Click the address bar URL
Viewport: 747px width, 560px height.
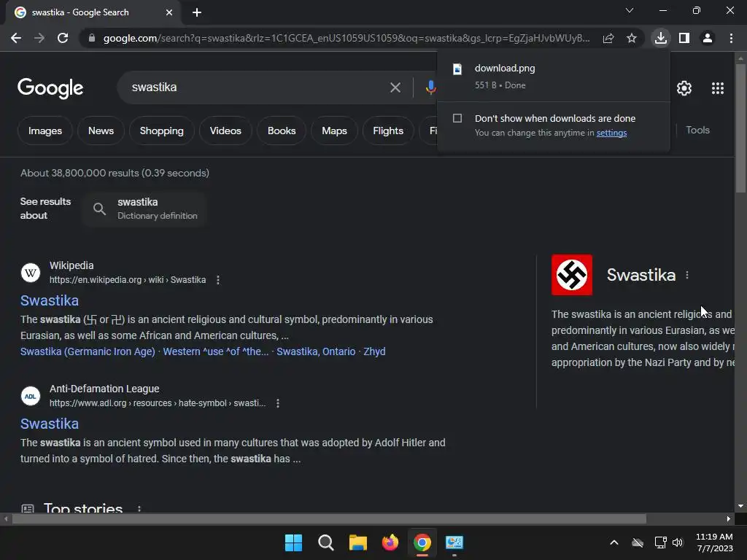347,38
